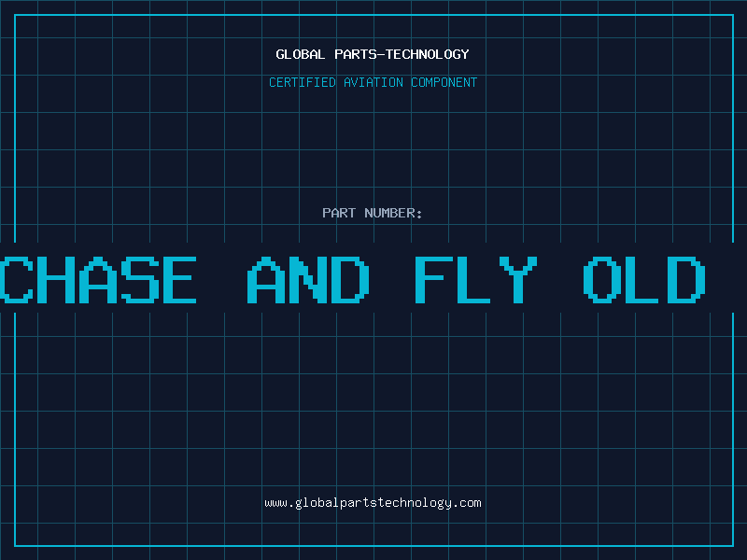Image resolution: width=747 pixels, height=560 pixels.
Task: Click the CERTIFIED AVIATION COMPONENT subtitle
Action: 373,82
